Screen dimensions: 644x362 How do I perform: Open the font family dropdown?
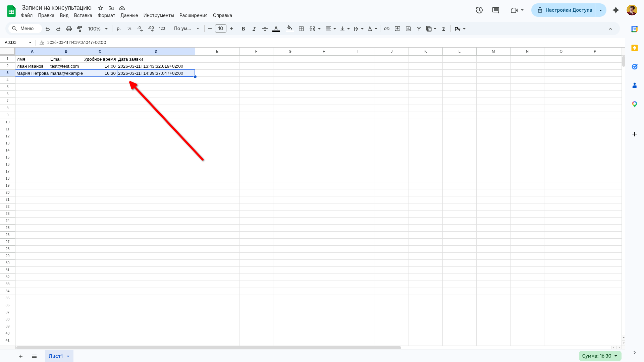(186, 29)
